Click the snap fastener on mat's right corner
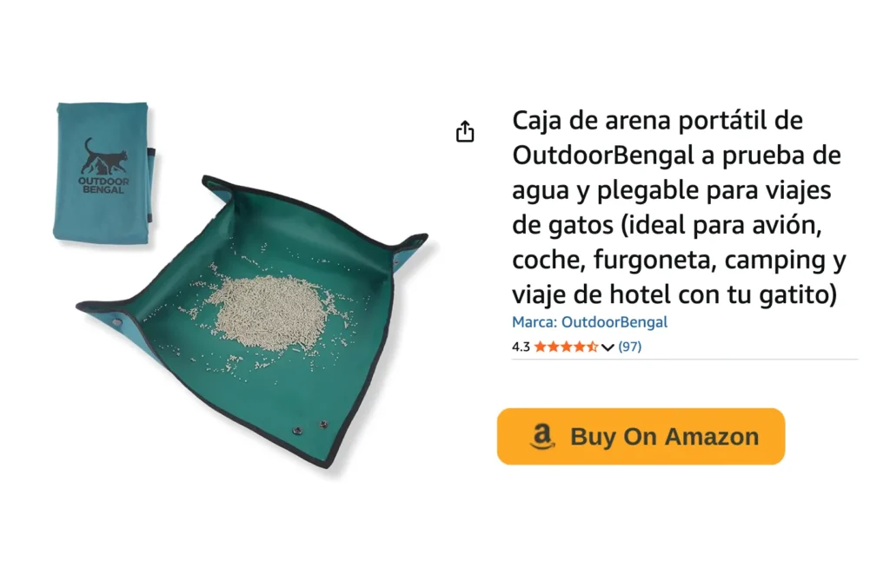 click(395, 262)
